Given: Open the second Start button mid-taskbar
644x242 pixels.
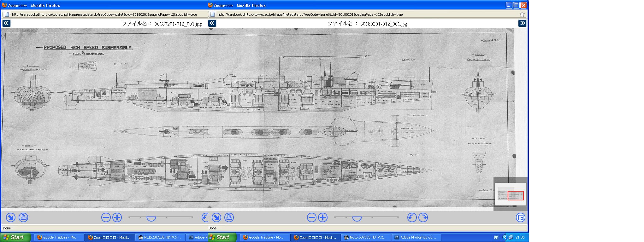Looking at the screenshot, I should click(x=222, y=237).
